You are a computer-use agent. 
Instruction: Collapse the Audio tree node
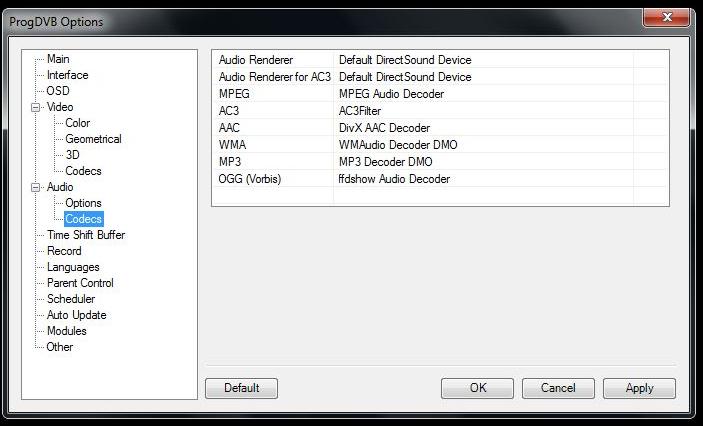pyautogui.click(x=36, y=187)
